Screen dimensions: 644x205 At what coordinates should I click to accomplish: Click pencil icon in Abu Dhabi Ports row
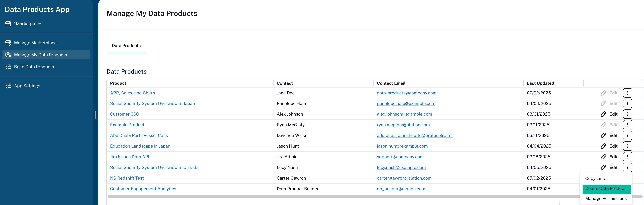click(x=603, y=135)
